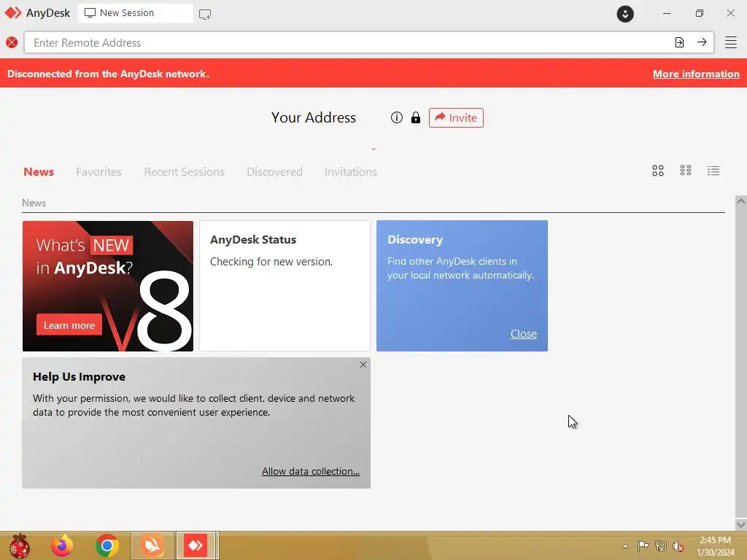Open a new session tab icon
747x560 pixels.
coord(205,14)
